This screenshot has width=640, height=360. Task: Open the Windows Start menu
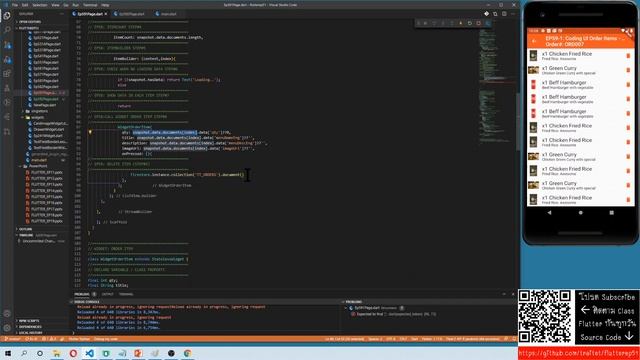pos(7,353)
